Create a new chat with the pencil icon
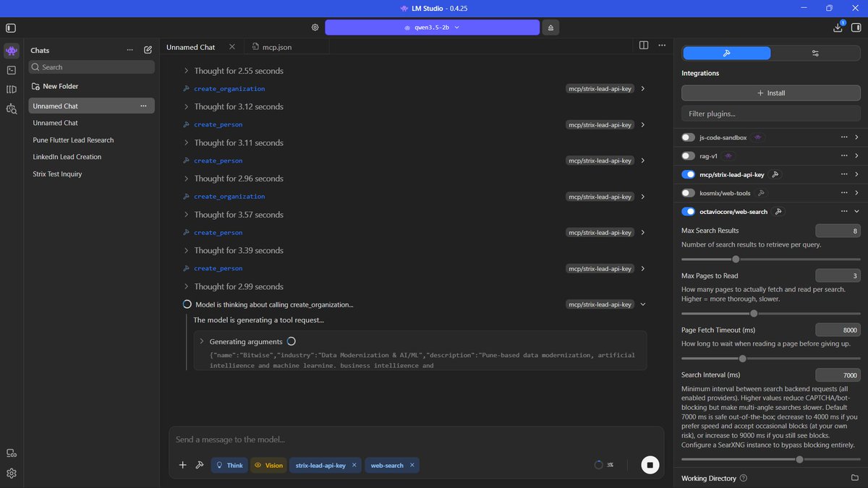 (148, 51)
